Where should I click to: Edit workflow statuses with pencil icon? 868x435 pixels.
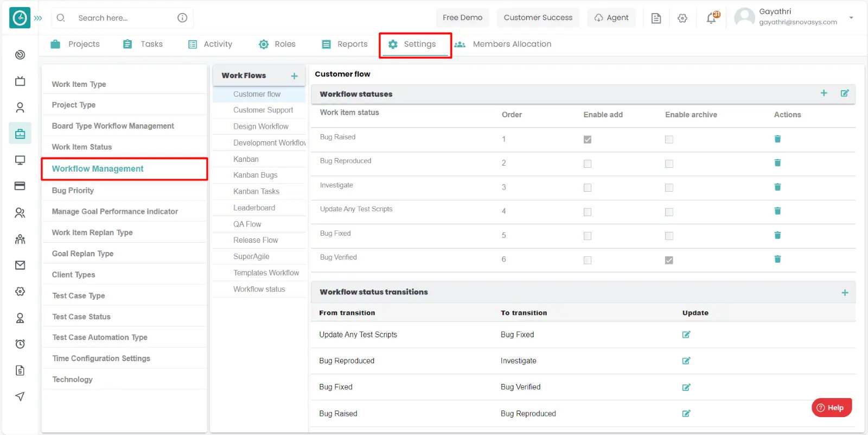click(845, 93)
